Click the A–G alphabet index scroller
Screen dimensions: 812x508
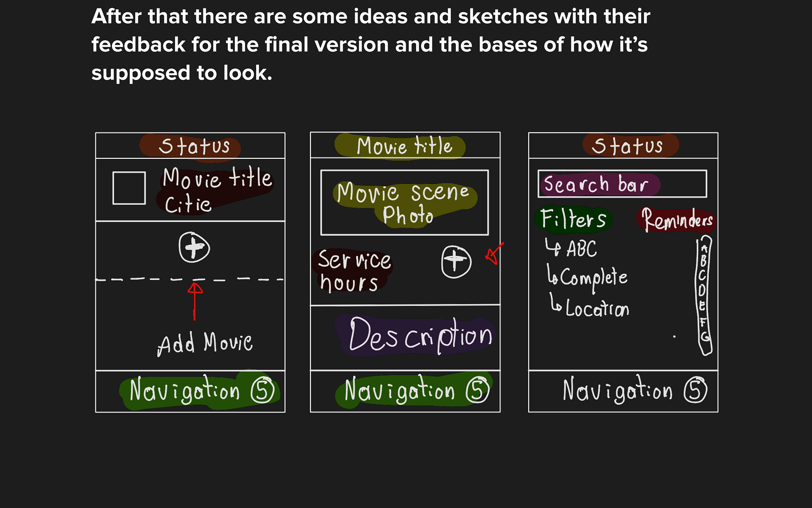(704, 295)
